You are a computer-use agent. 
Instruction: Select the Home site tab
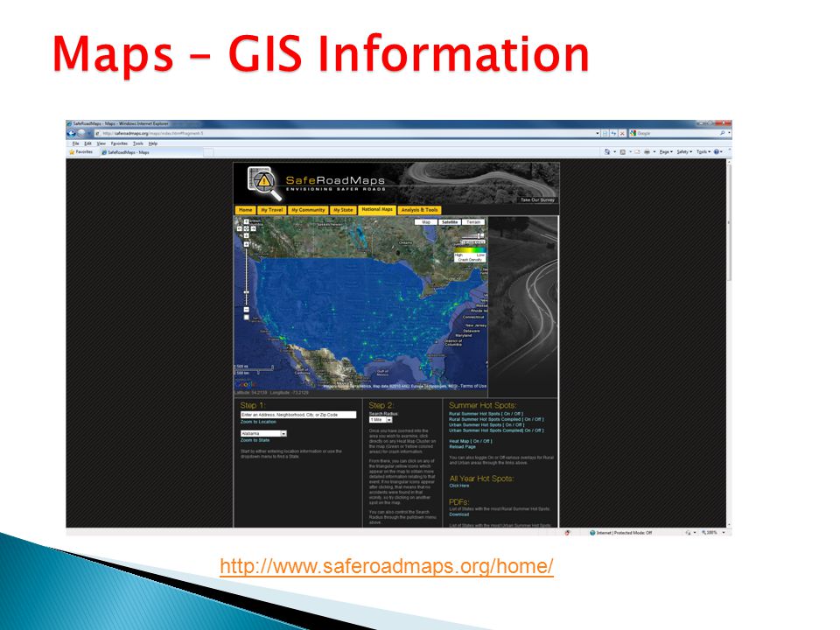pos(245,210)
